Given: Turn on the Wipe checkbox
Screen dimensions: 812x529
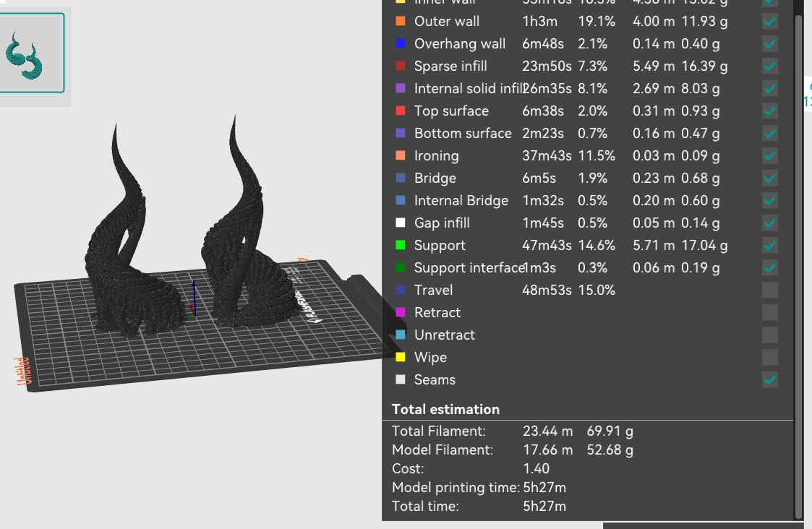Looking at the screenshot, I should pyautogui.click(x=770, y=358).
